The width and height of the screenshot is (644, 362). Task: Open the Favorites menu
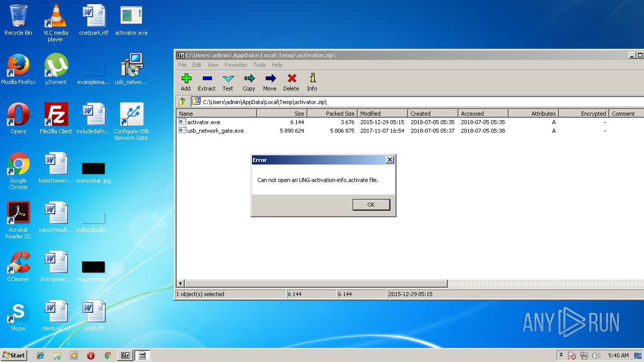(235, 65)
